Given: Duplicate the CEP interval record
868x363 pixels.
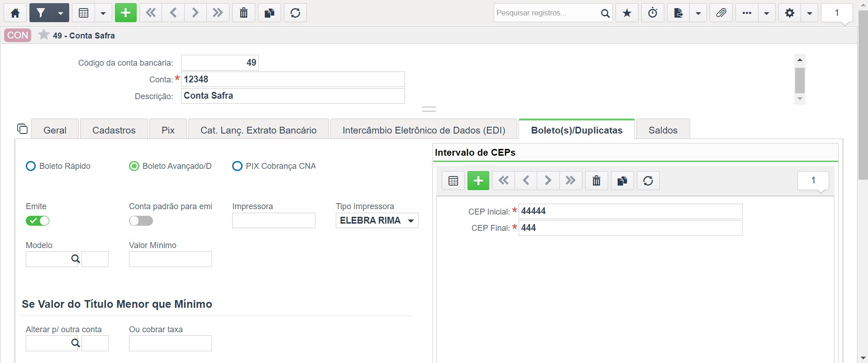Looking at the screenshot, I should [622, 181].
